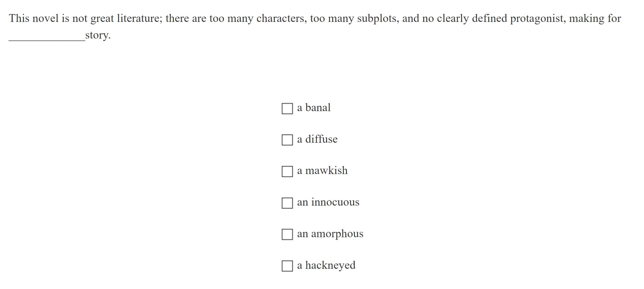Select the 'a mawkish' checkbox
The image size is (644, 289).
coord(287,172)
